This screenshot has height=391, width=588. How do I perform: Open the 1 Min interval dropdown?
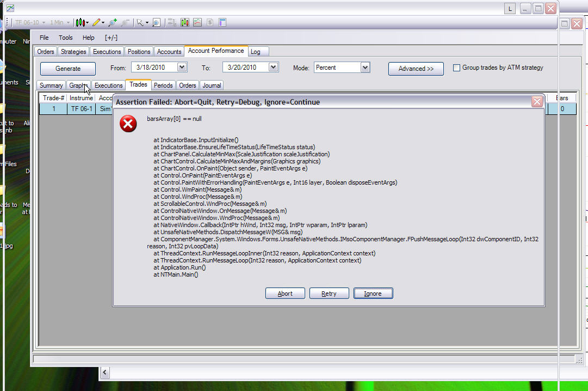pyautogui.click(x=60, y=22)
